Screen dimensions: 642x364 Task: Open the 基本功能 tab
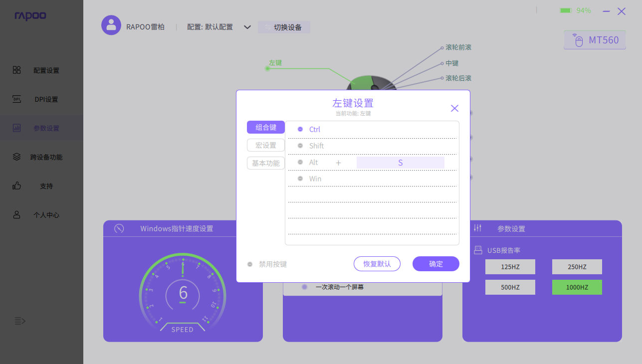point(266,163)
